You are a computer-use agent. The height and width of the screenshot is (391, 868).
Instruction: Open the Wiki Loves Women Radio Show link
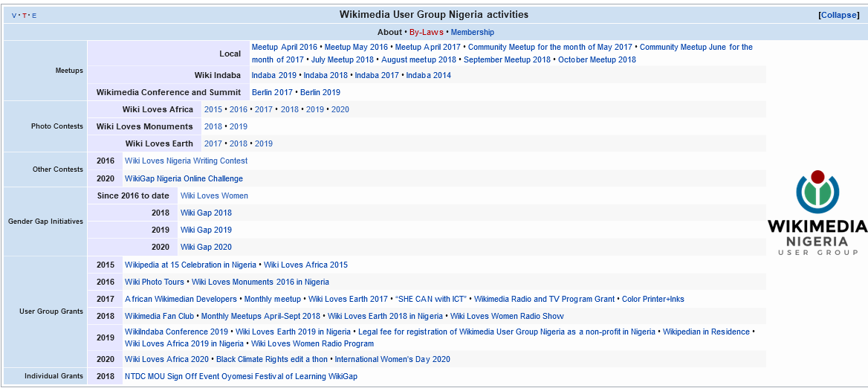click(507, 316)
